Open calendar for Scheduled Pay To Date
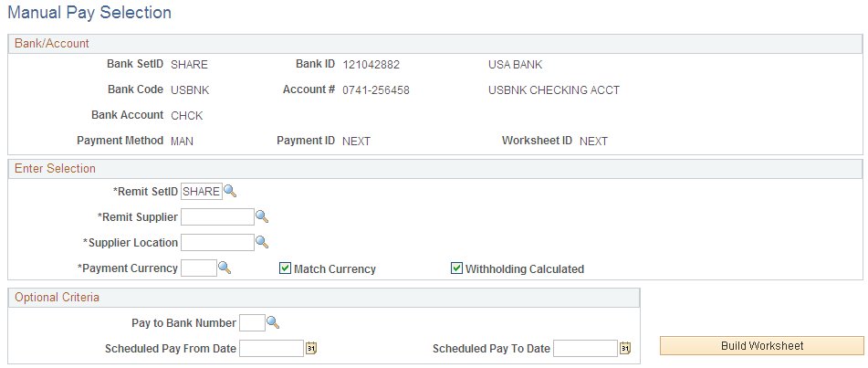This screenshot has width=868, height=368. pyautogui.click(x=625, y=349)
